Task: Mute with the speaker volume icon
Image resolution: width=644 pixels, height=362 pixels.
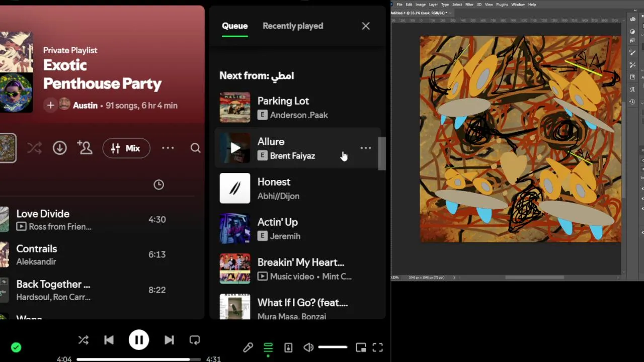Action: pos(308,347)
